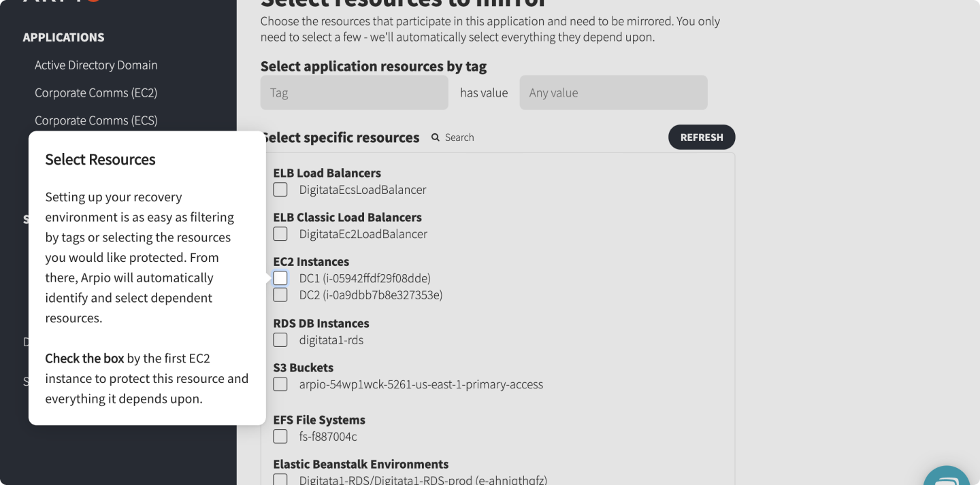Enable the digitata1-rds checkbox
This screenshot has width=980, height=485.
[x=280, y=340]
